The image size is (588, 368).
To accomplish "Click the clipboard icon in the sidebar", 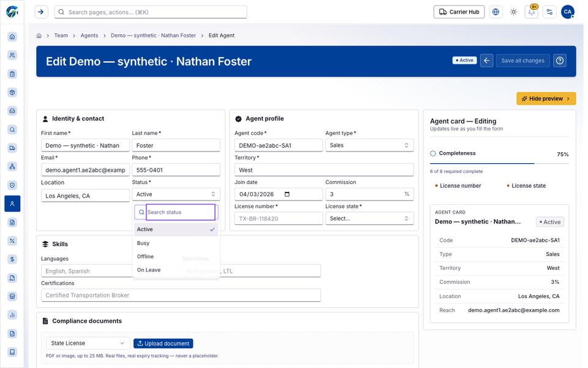I will [12, 74].
